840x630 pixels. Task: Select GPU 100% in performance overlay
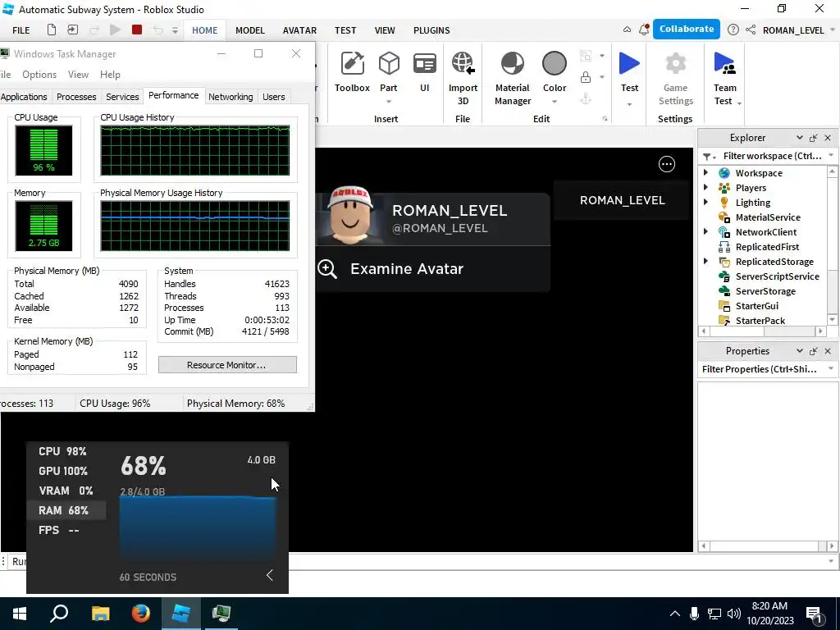point(62,471)
